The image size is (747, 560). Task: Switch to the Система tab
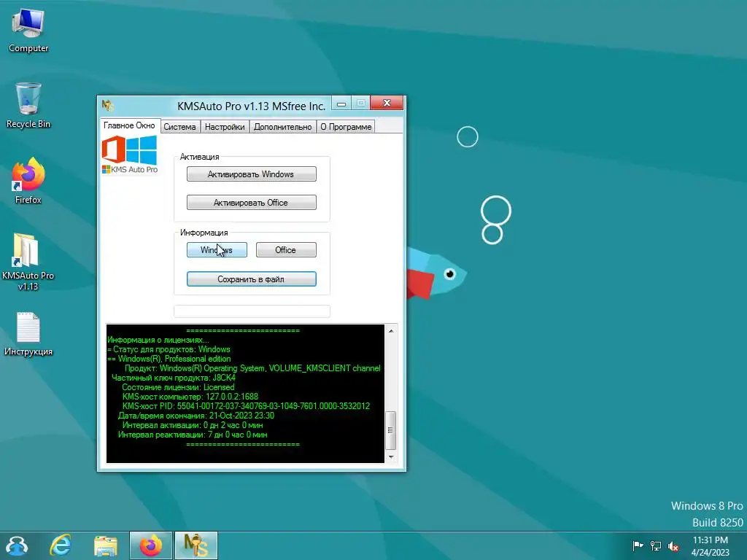179,127
